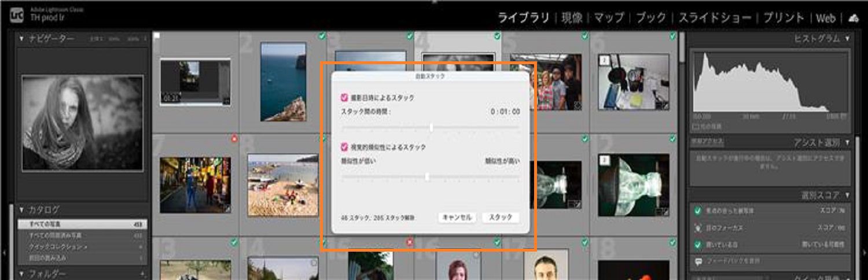Switch to the 現像 module
Image resolution: width=868 pixels, height=280 pixels.
coord(572,17)
